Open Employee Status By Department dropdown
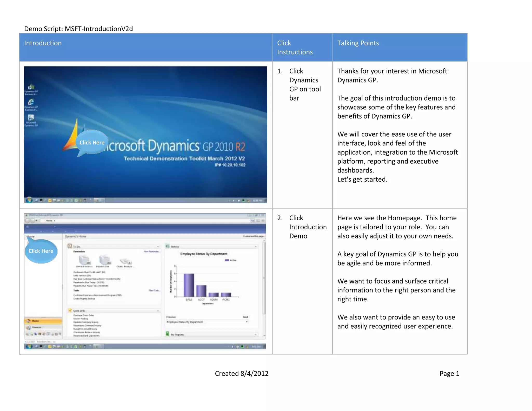This screenshot has height=411, width=532. (x=247, y=322)
